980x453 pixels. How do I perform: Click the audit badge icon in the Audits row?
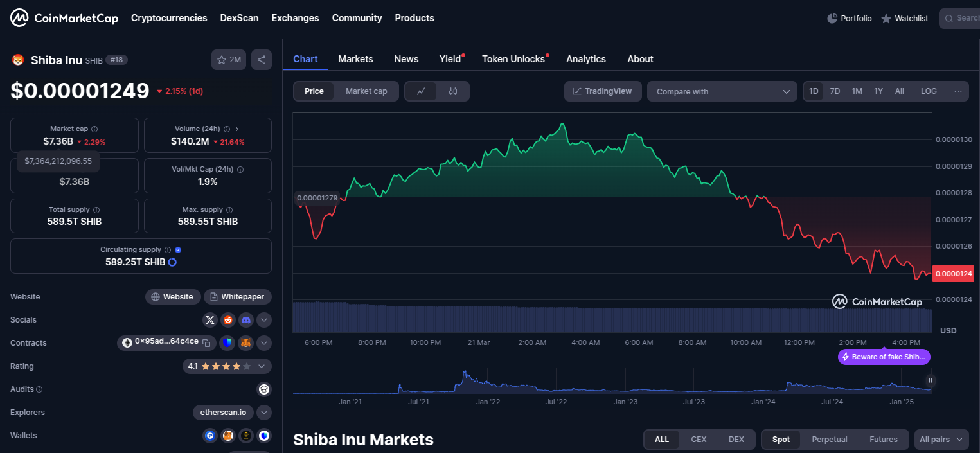tap(263, 389)
